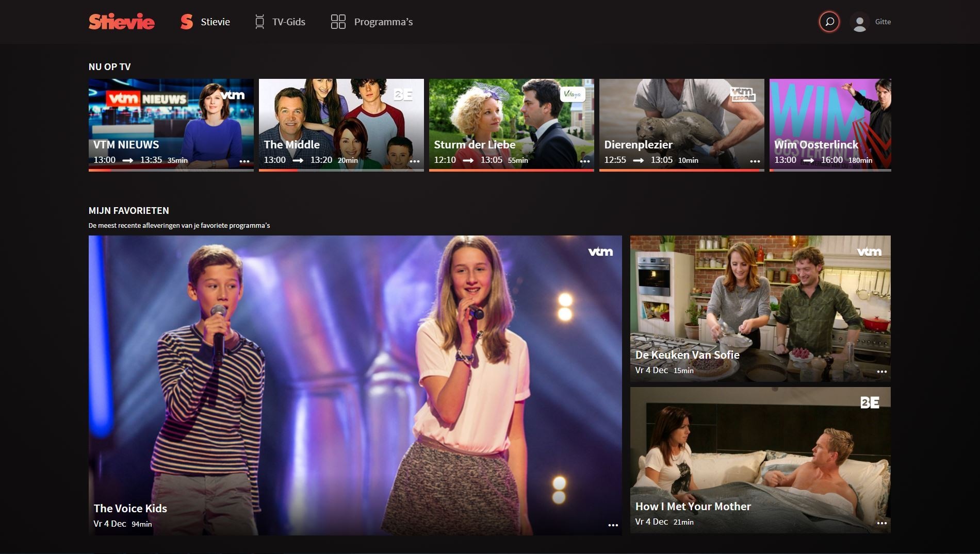The image size is (980, 554).
Task: Click progress bar under VTM NIEUWS
Action: [171, 170]
